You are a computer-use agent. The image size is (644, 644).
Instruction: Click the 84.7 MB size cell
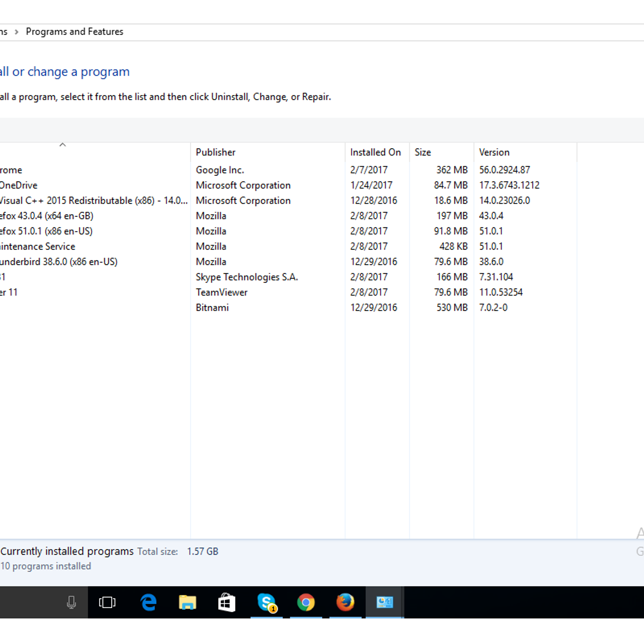(x=451, y=185)
